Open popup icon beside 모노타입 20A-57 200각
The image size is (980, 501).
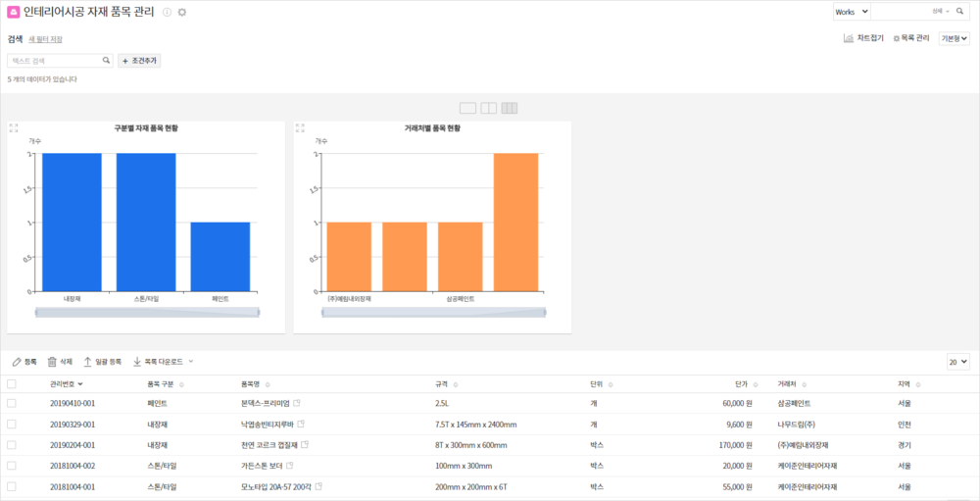[318, 486]
